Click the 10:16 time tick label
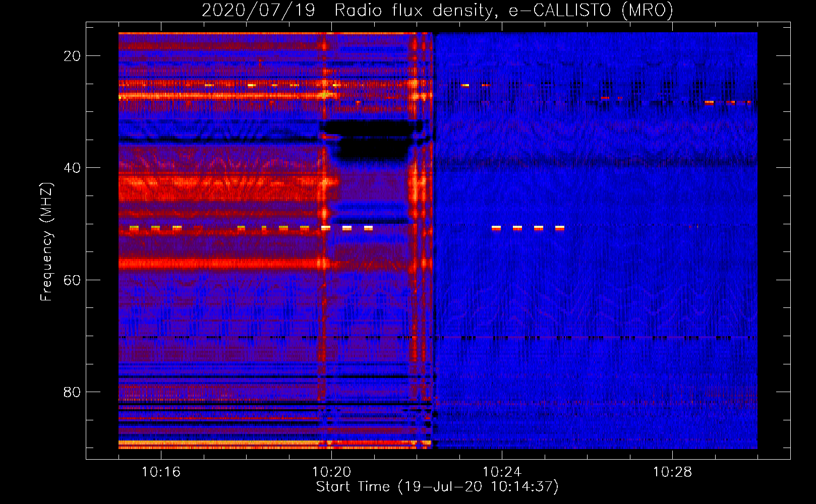The height and width of the screenshot is (504, 816). 161,472
